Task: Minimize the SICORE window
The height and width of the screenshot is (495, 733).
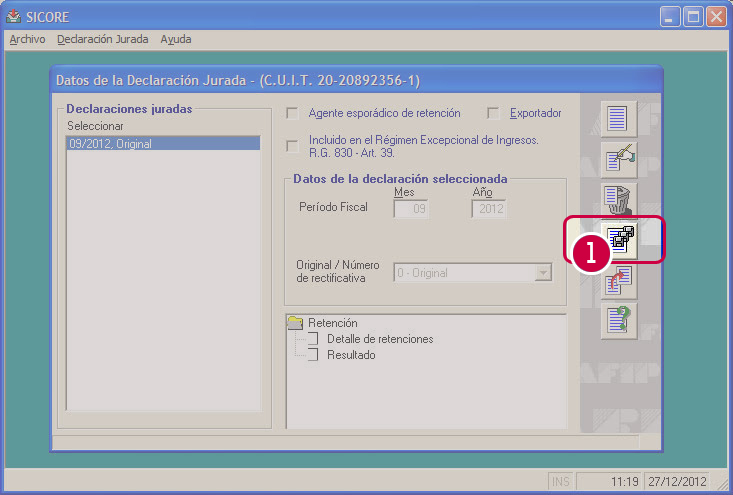Action: pos(670,17)
